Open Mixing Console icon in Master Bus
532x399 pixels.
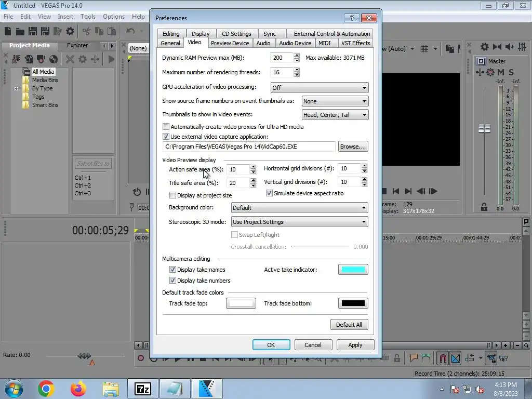click(522, 47)
